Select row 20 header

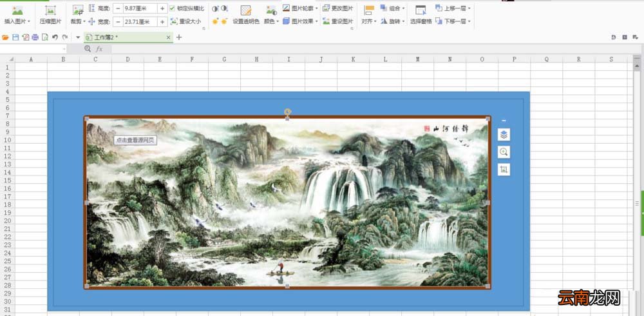click(x=7, y=221)
